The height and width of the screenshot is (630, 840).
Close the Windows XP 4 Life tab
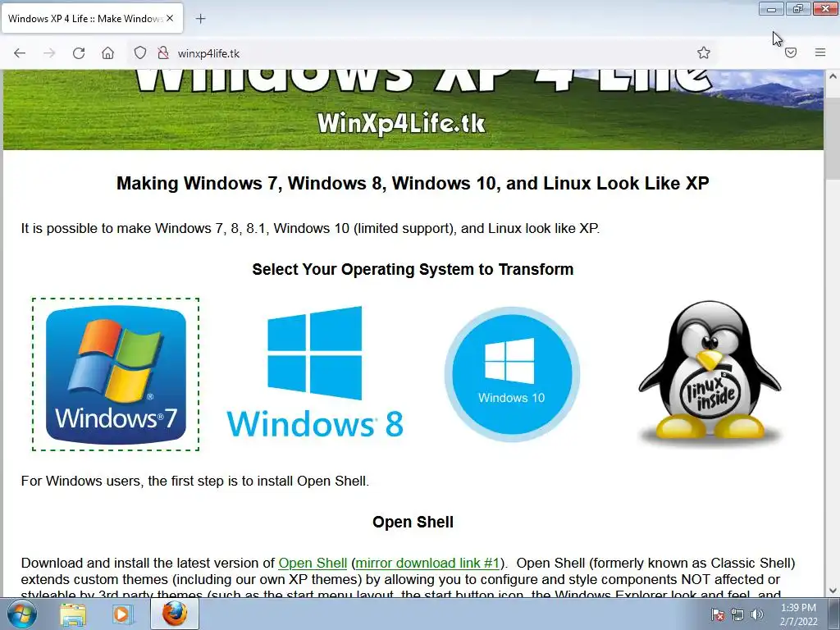[x=170, y=18]
